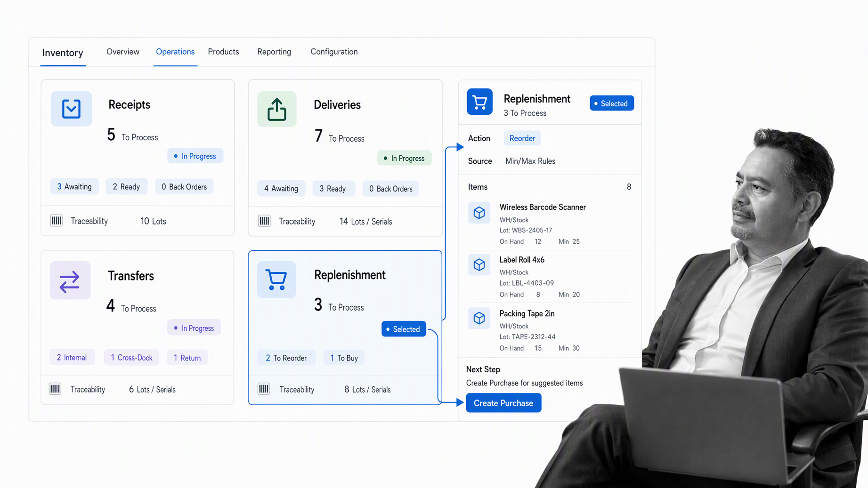
Task: Click Receipts In Progress status badge
Action: 195,156
